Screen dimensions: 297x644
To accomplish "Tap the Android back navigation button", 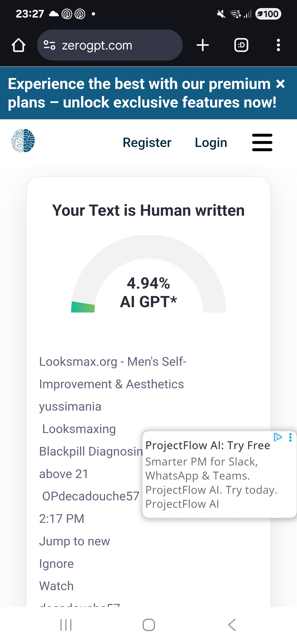I will (x=232, y=625).
